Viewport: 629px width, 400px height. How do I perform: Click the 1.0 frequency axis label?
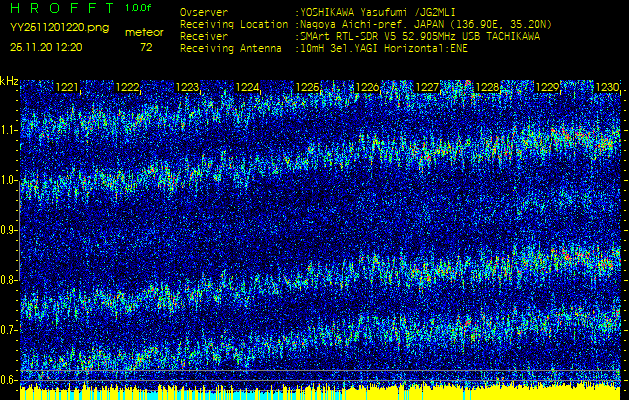tap(9, 180)
